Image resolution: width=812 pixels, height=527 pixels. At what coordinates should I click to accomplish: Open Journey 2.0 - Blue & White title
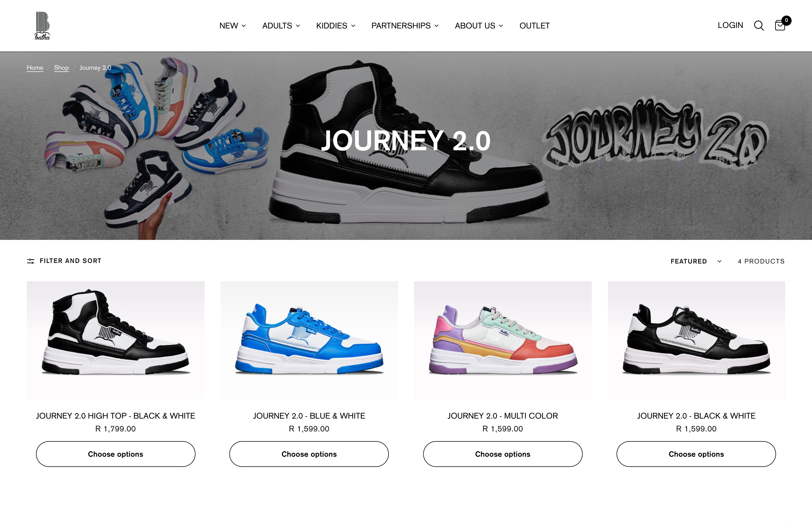(x=309, y=416)
